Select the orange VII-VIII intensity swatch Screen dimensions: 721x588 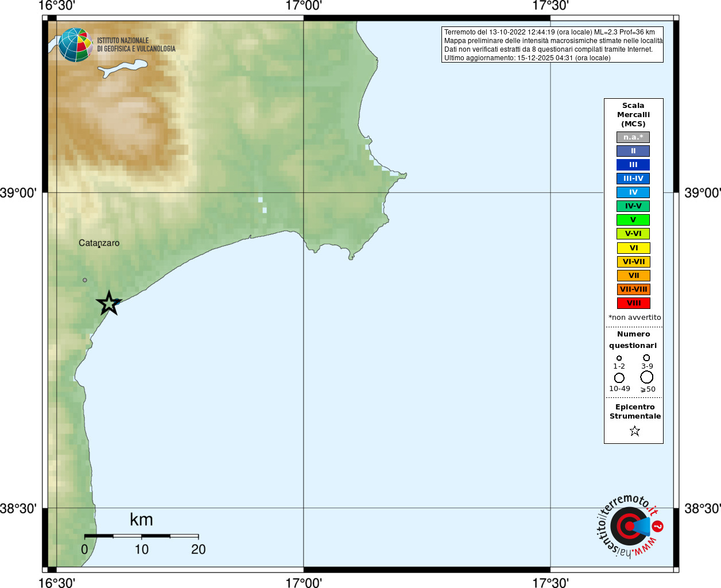[634, 289]
